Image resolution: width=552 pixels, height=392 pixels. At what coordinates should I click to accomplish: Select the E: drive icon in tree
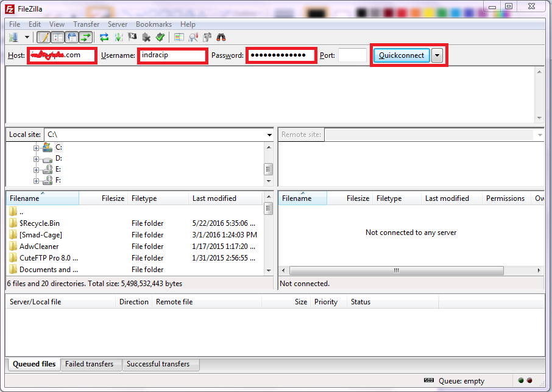tap(47, 169)
